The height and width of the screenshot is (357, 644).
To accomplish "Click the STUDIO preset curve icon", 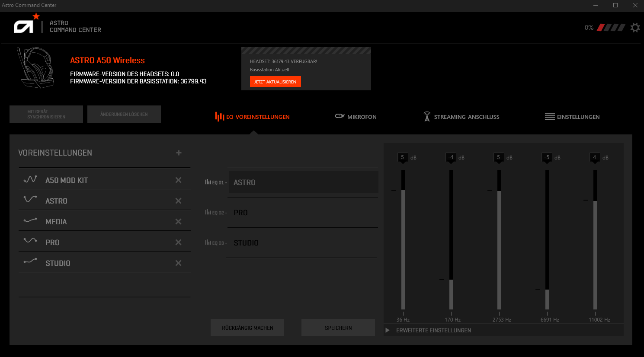I will coord(29,262).
